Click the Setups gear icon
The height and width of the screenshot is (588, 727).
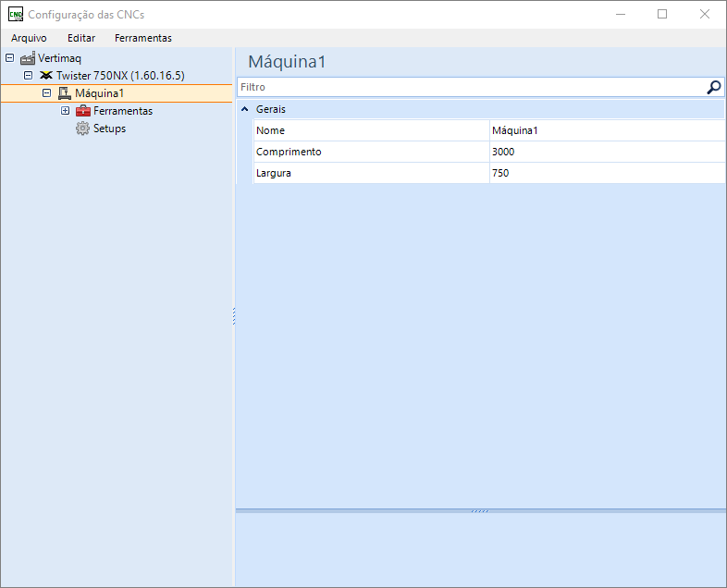pyautogui.click(x=82, y=129)
